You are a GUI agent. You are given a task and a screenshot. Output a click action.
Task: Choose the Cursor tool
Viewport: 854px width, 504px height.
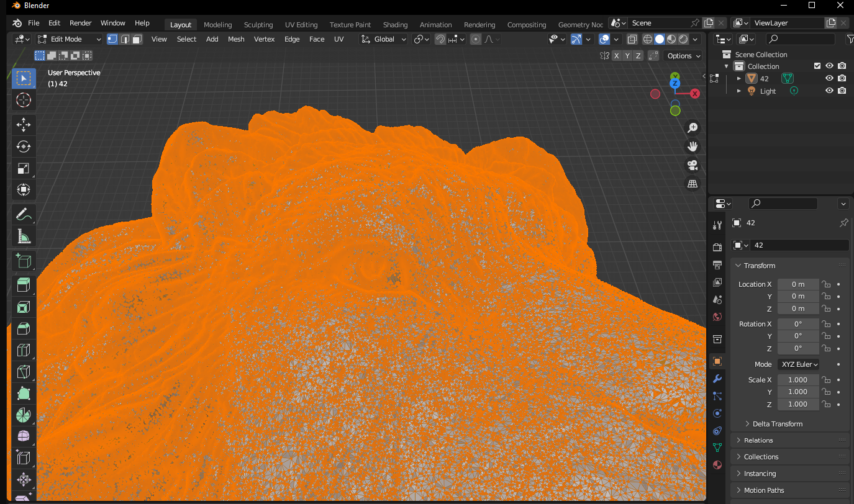[x=24, y=100]
